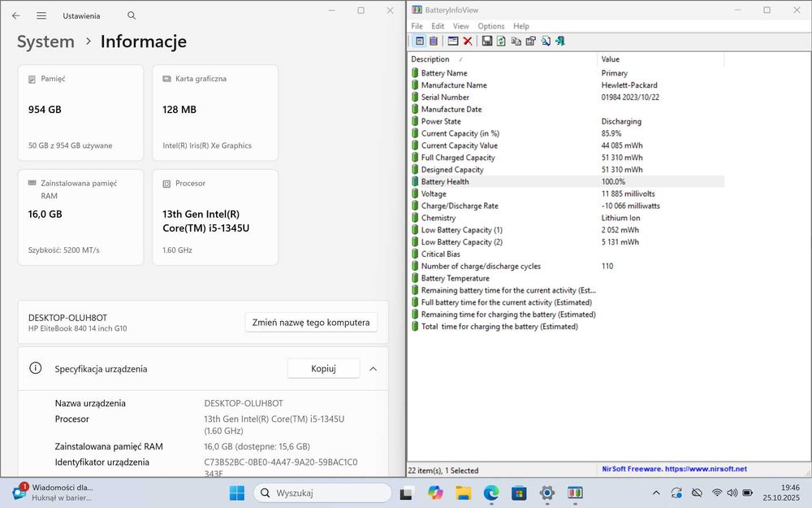Open File menu in BatteryInfoView
The image size is (812, 508).
[417, 26]
